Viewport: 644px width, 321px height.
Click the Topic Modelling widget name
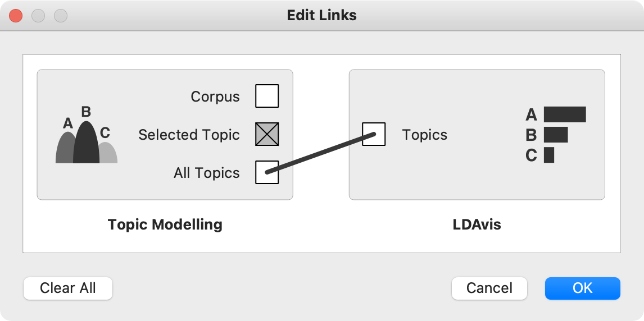(165, 225)
